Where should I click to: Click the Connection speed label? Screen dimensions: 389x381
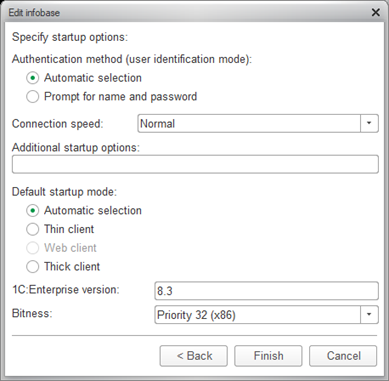58,124
